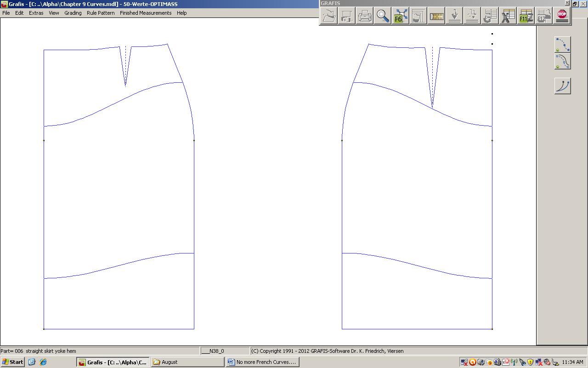Open the August folder taskbar button

(187, 362)
